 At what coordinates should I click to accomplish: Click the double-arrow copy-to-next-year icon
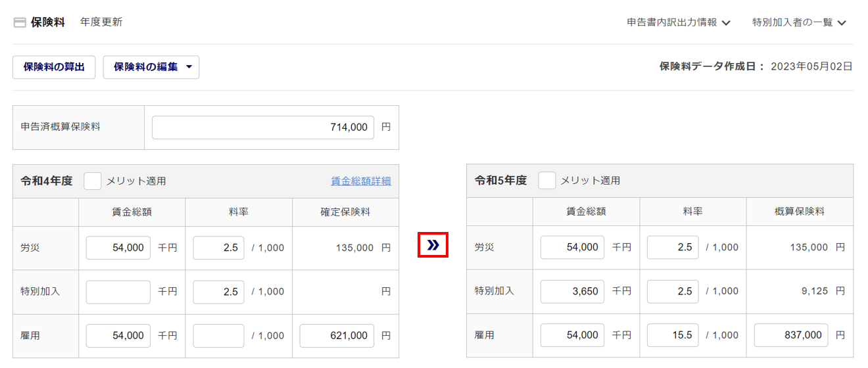tap(433, 245)
